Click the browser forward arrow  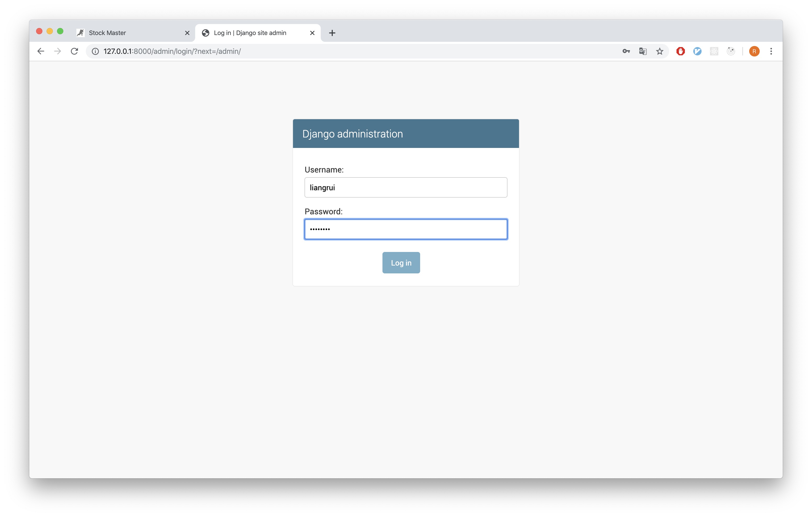pyautogui.click(x=58, y=51)
